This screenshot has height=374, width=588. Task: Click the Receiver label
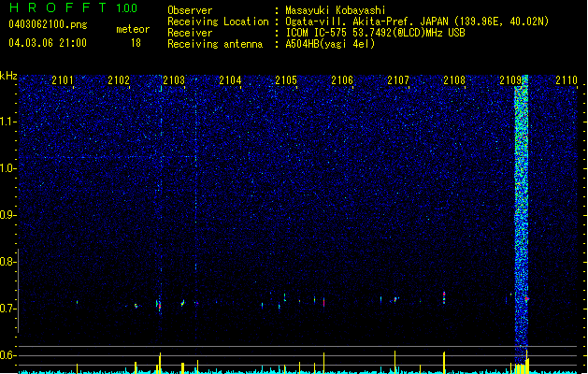pyautogui.click(x=190, y=33)
